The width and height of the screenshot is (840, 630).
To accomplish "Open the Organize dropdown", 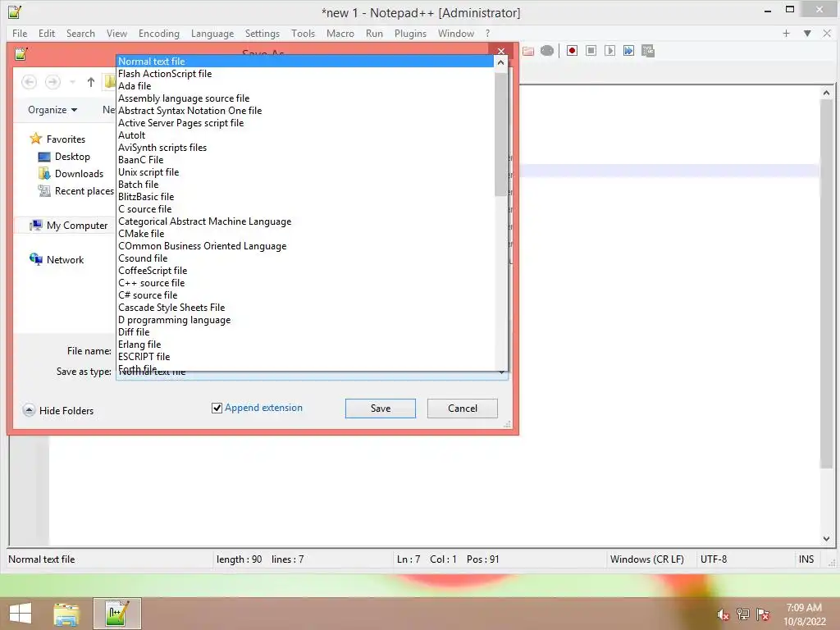I will tap(52, 110).
